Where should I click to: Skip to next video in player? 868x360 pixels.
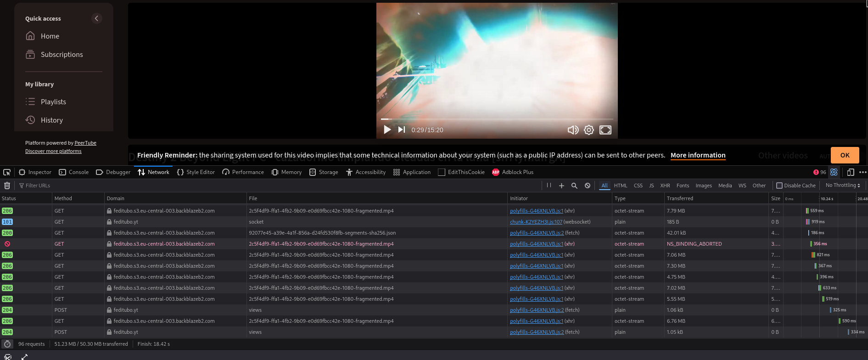point(402,130)
